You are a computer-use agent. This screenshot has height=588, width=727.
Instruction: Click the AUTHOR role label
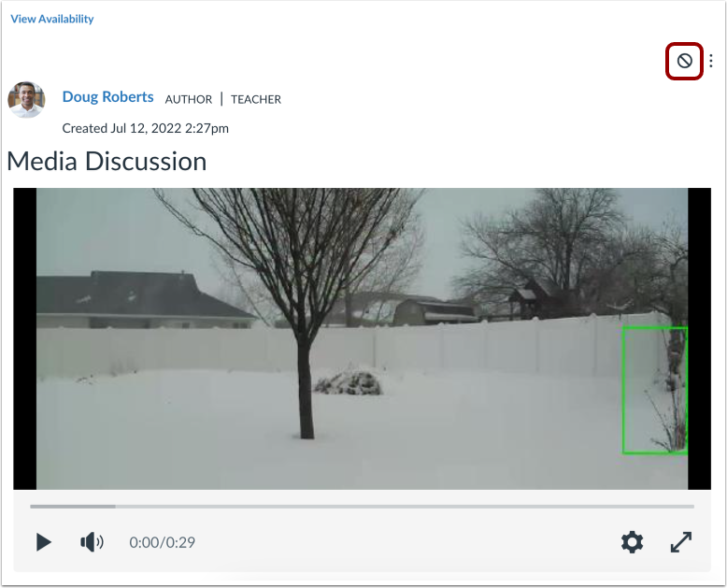click(188, 99)
